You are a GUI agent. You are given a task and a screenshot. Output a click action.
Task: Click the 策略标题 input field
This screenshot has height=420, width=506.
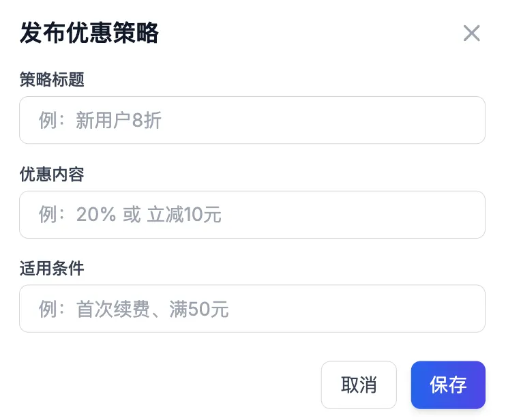(252, 120)
